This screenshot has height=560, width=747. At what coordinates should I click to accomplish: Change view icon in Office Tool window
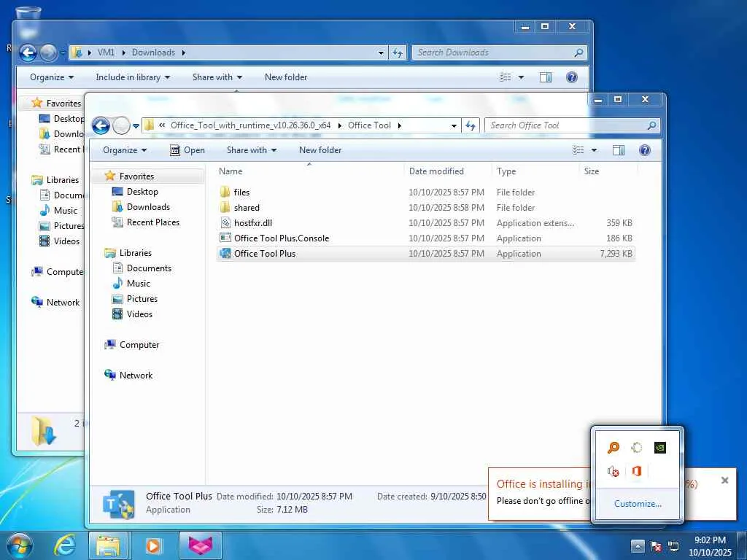pyautogui.click(x=578, y=150)
